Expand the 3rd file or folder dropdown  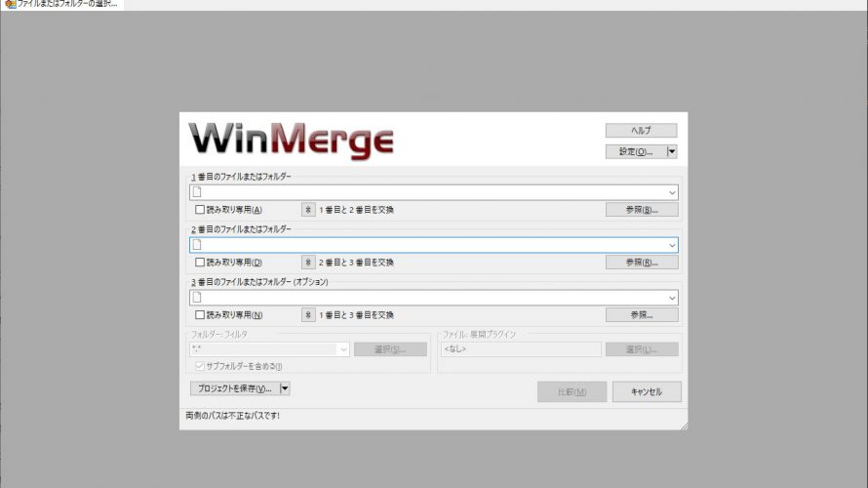(x=672, y=298)
